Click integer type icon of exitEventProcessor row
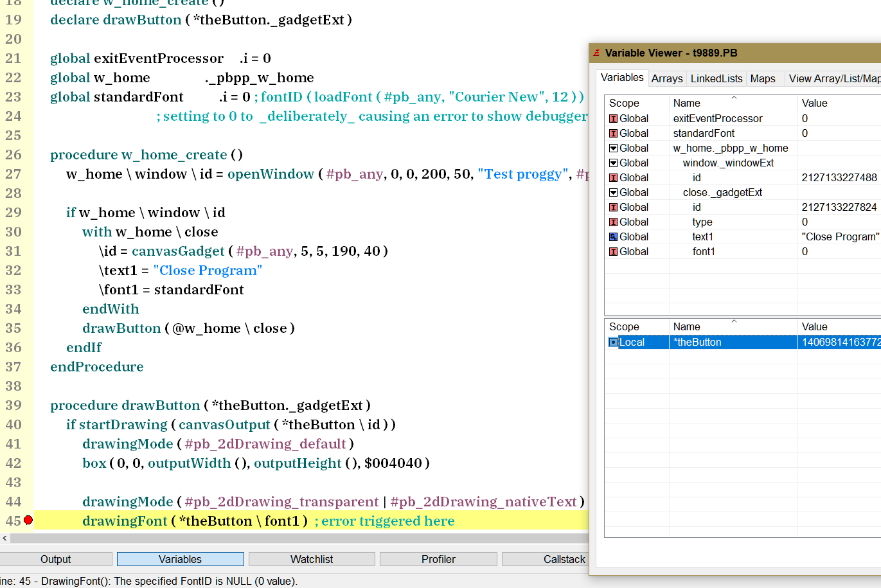Screen dimensions: 881x588 613,118
